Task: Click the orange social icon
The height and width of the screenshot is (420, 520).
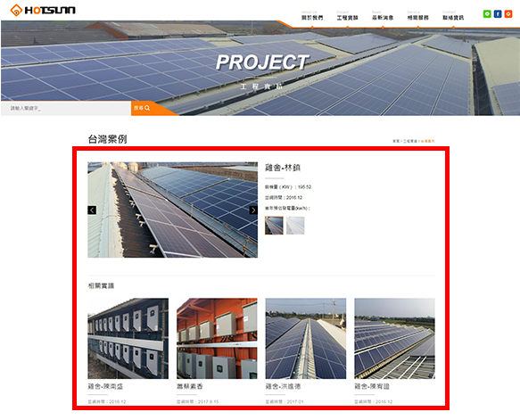Action: [508, 14]
